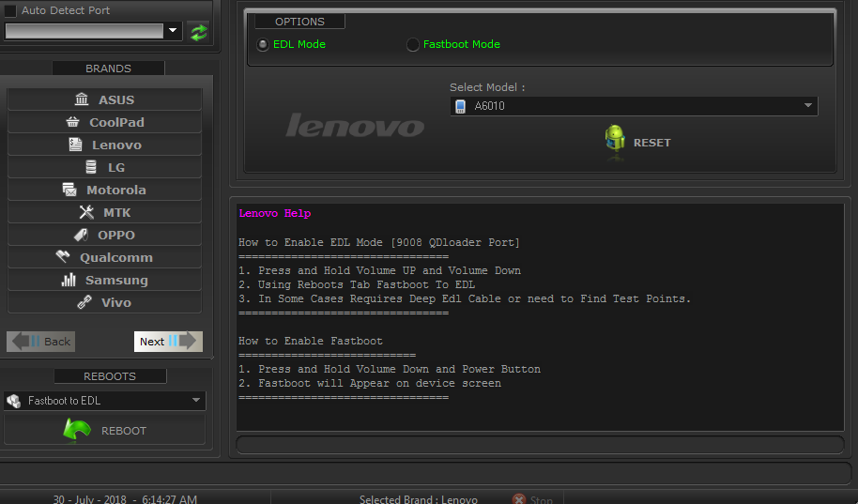Click the Qualcomm icon
This screenshot has width=858, height=504.
pyautogui.click(x=63, y=256)
